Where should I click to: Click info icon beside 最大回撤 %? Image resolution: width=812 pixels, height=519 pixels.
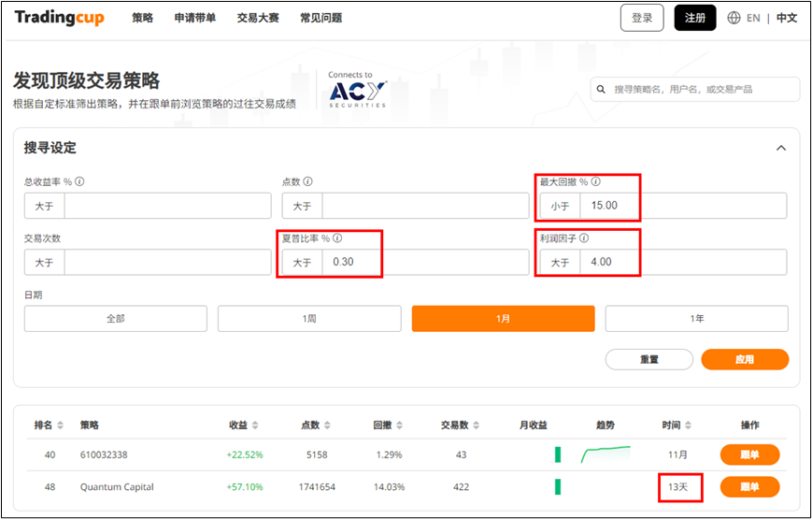click(595, 181)
